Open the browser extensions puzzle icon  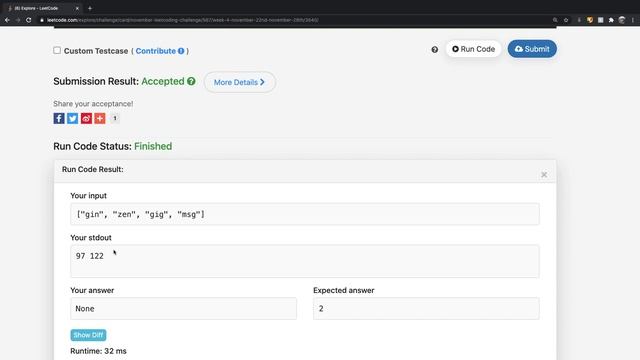coord(611,20)
